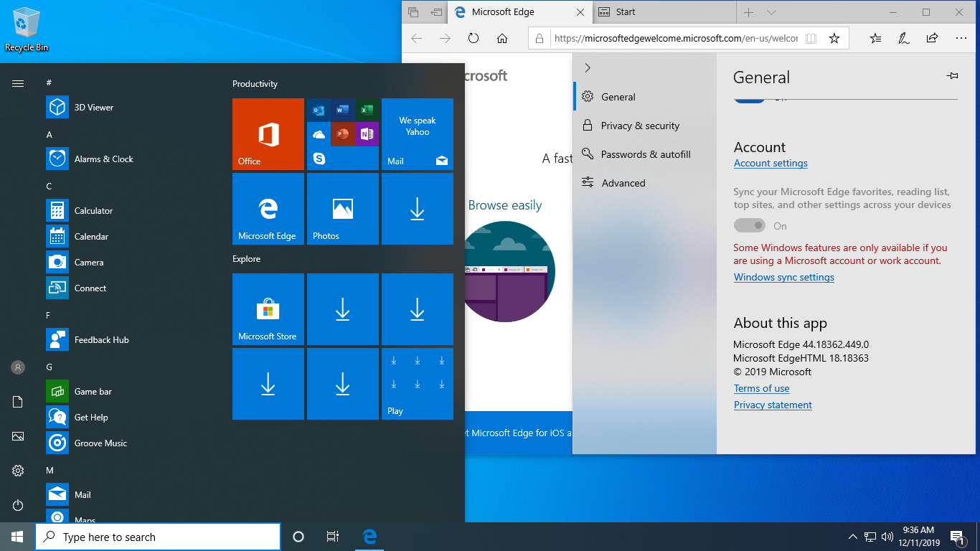The width and height of the screenshot is (980, 551).
Task: Click Set these tabs aside icon
Action: (x=435, y=12)
